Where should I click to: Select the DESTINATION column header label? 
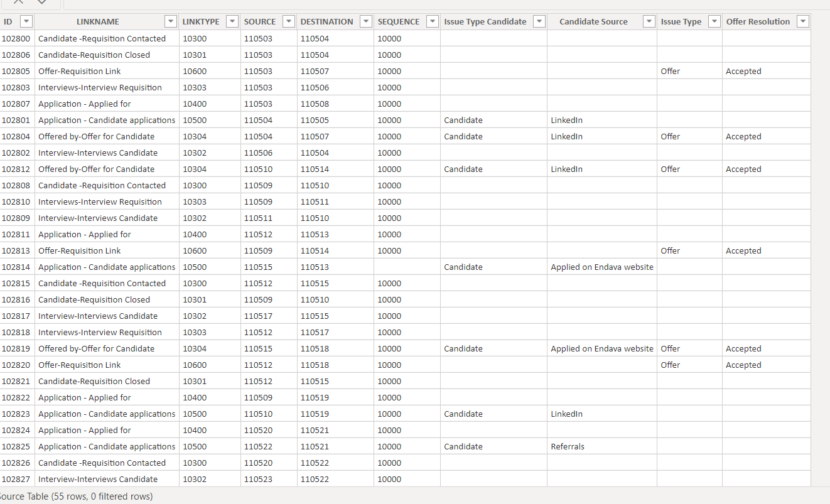[326, 21]
